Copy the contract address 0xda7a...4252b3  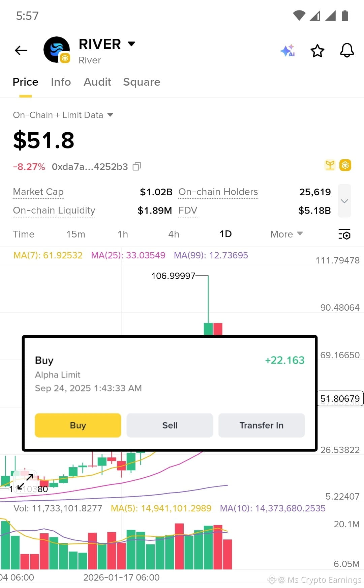[x=137, y=166]
